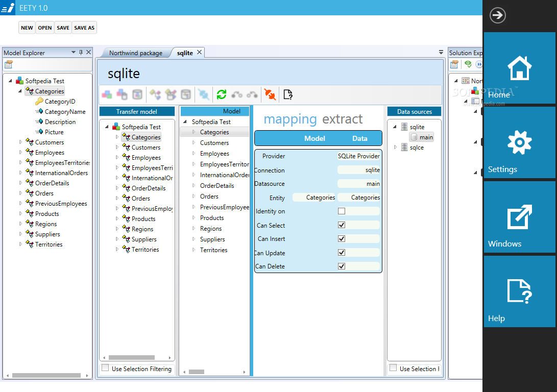Click Model column horizontal scrollbar
Viewport: 557px width, 392px height.
197,372
